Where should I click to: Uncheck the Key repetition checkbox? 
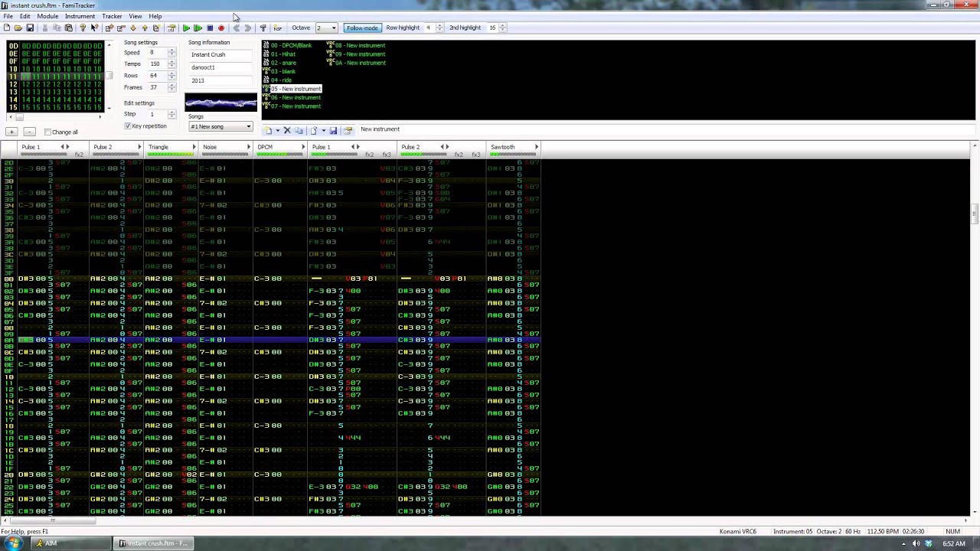[128, 126]
